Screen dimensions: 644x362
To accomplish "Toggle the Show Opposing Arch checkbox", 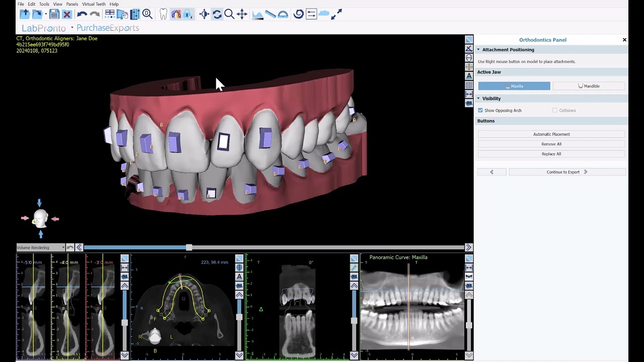I will click(x=480, y=111).
